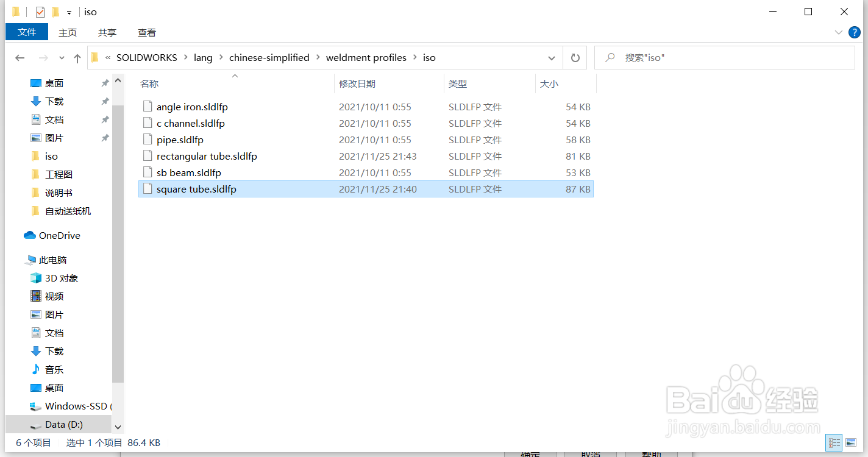This screenshot has width=868, height=457.
Task: Expand the address bar history dropdown
Action: point(552,58)
